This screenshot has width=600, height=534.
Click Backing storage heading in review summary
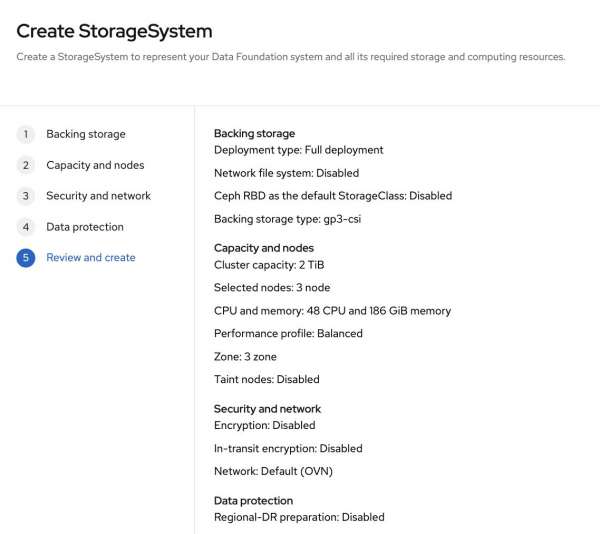[254, 133]
